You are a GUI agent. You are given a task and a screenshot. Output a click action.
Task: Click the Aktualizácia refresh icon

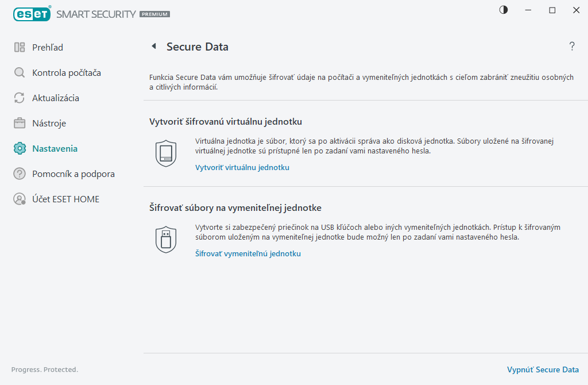pyautogui.click(x=20, y=98)
